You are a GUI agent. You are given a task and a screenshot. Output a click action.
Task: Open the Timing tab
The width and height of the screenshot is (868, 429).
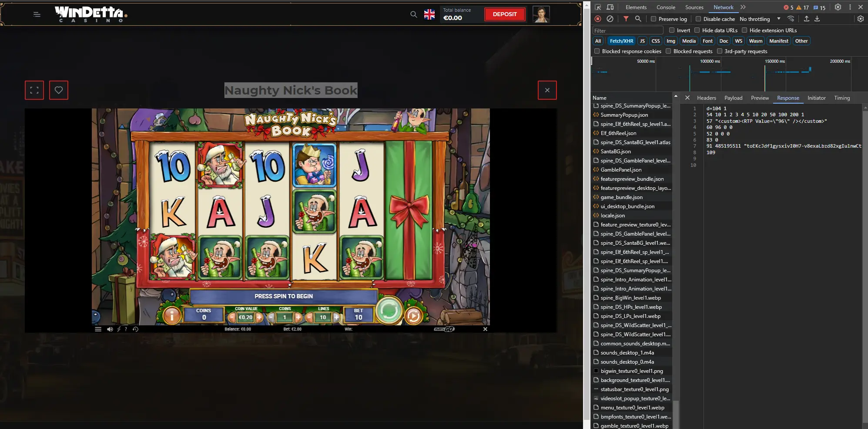coord(841,98)
